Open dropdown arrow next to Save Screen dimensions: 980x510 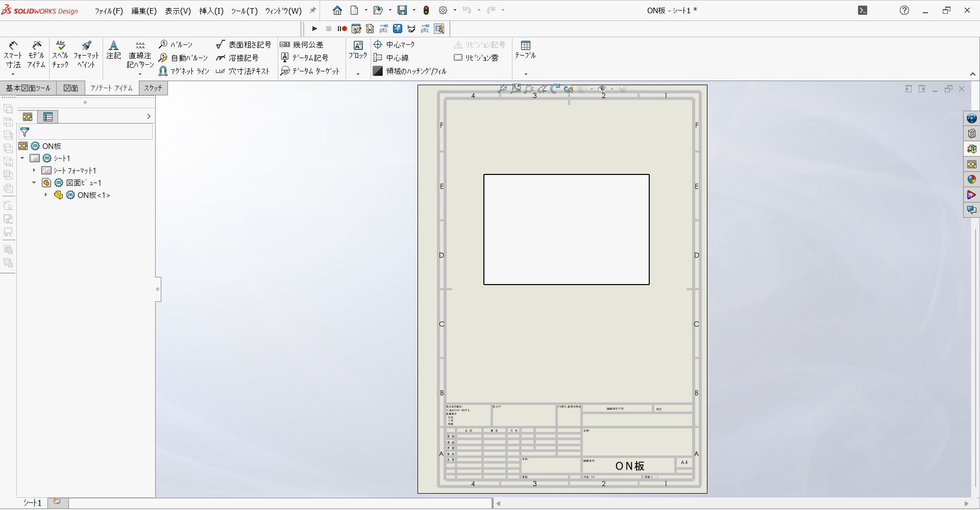pos(414,10)
